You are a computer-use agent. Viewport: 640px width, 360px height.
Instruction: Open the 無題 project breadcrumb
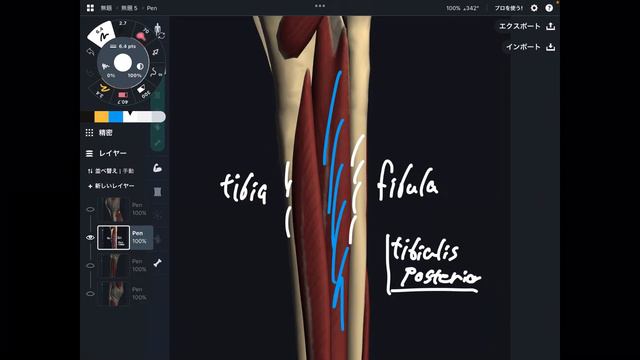click(x=106, y=8)
